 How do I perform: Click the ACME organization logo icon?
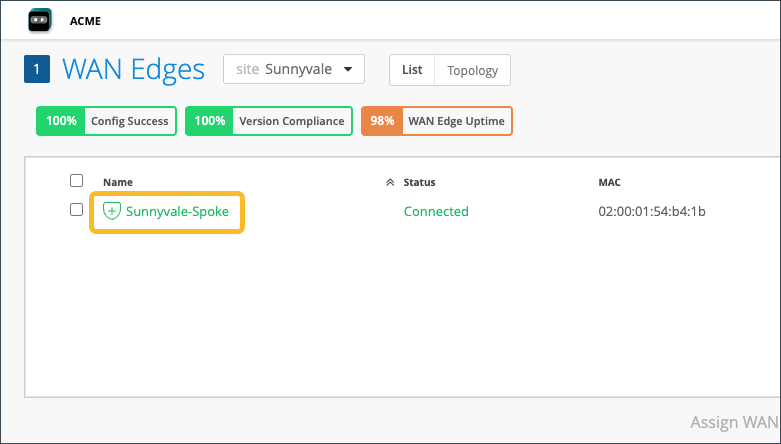[x=40, y=20]
